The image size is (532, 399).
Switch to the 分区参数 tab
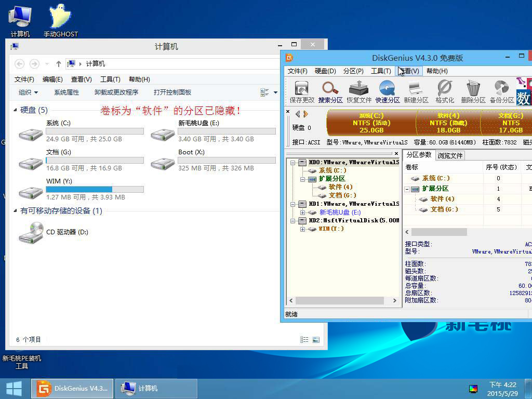coord(419,155)
